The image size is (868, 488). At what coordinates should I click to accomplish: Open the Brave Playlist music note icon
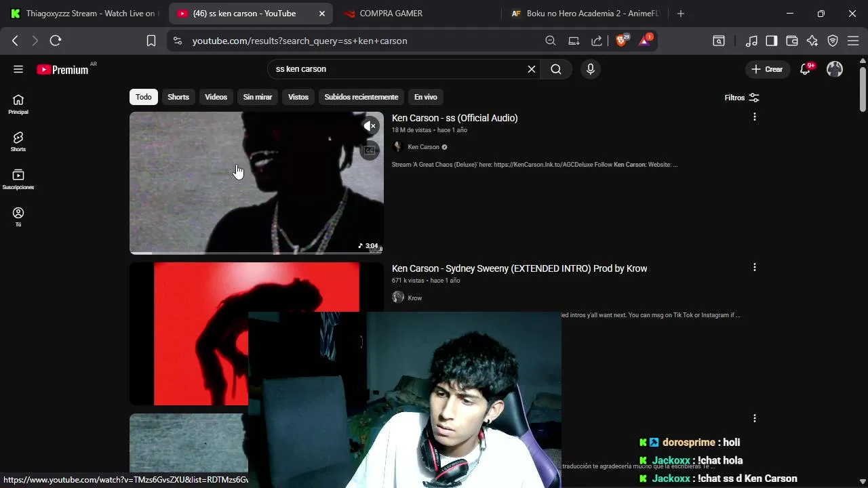point(751,41)
